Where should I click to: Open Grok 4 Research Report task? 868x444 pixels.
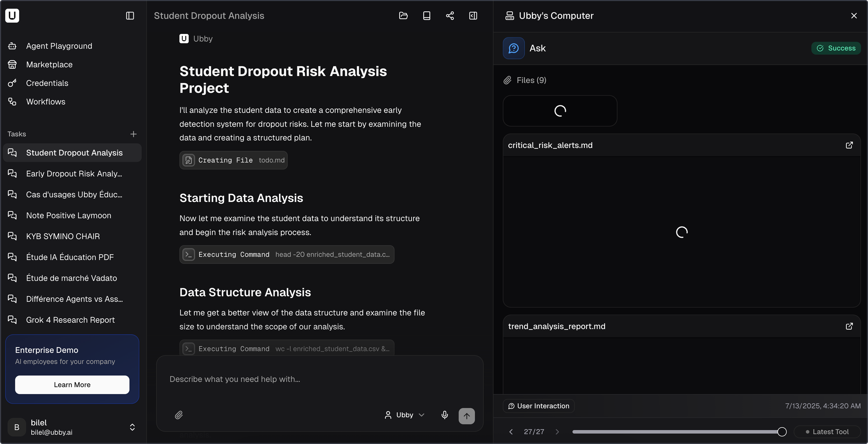(72, 320)
